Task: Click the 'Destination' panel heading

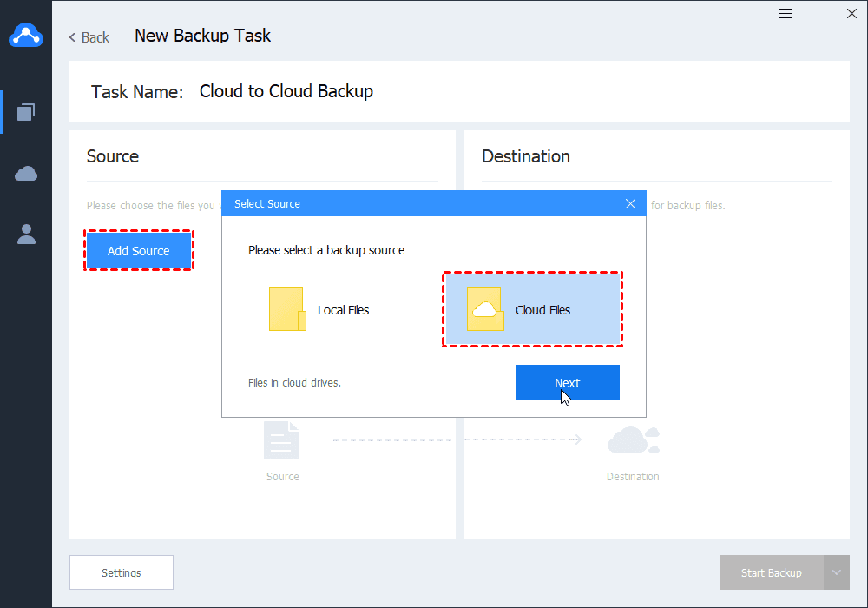Action: 525,156
